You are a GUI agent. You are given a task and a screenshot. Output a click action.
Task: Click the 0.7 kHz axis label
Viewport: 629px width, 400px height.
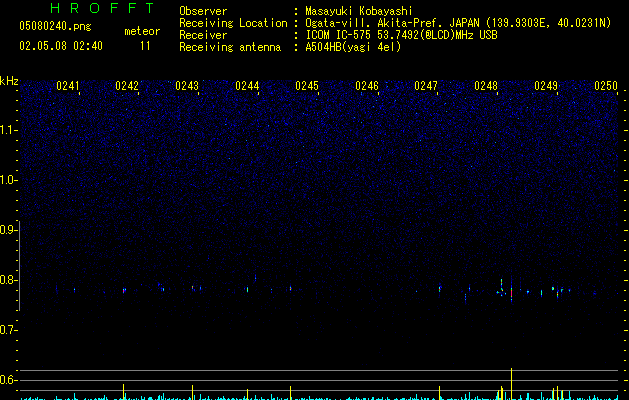pos(8,330)
